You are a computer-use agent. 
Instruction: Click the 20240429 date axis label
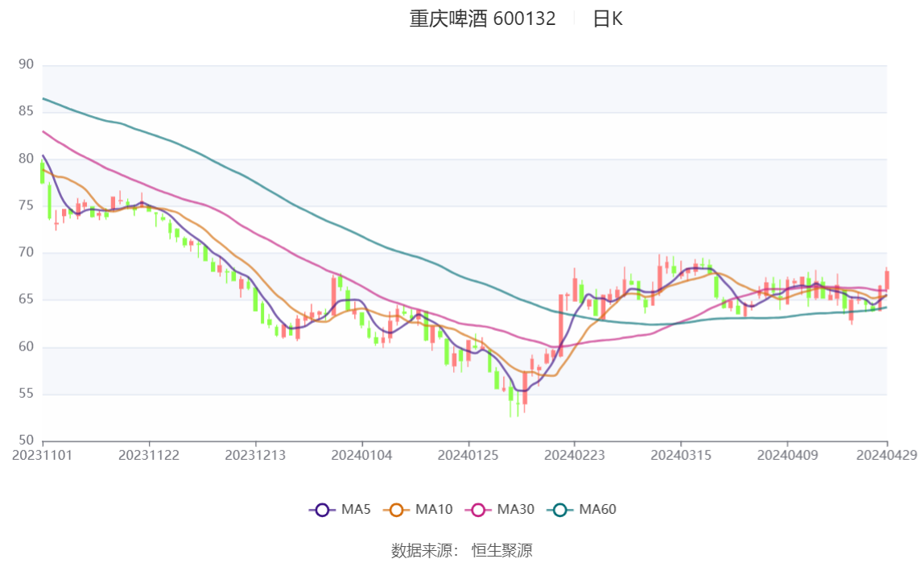(887, 456)
